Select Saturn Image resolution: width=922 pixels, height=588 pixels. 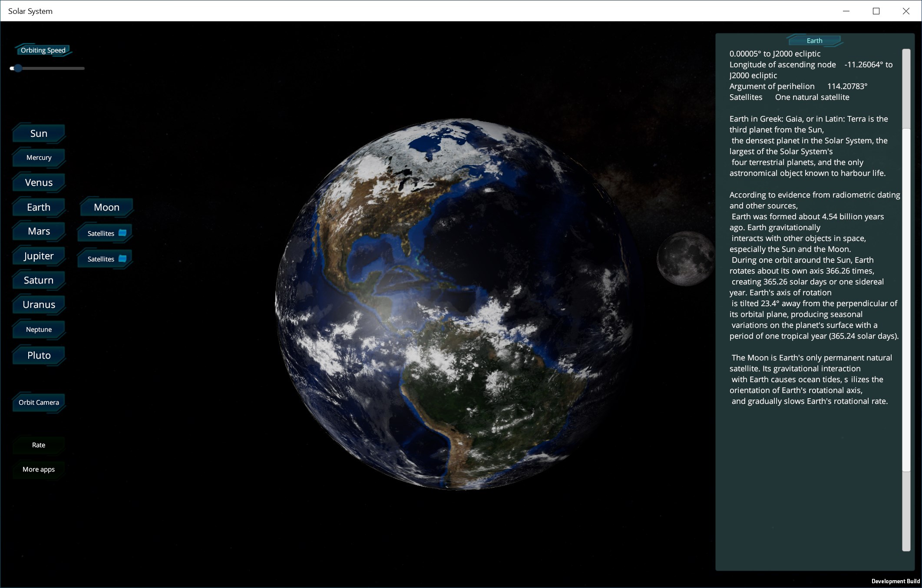[39, 280]
